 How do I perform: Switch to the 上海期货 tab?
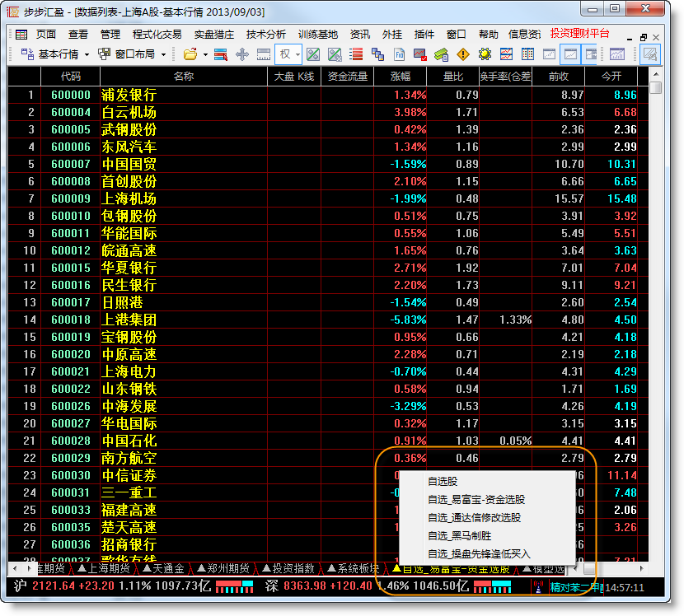tap(104, 568)
